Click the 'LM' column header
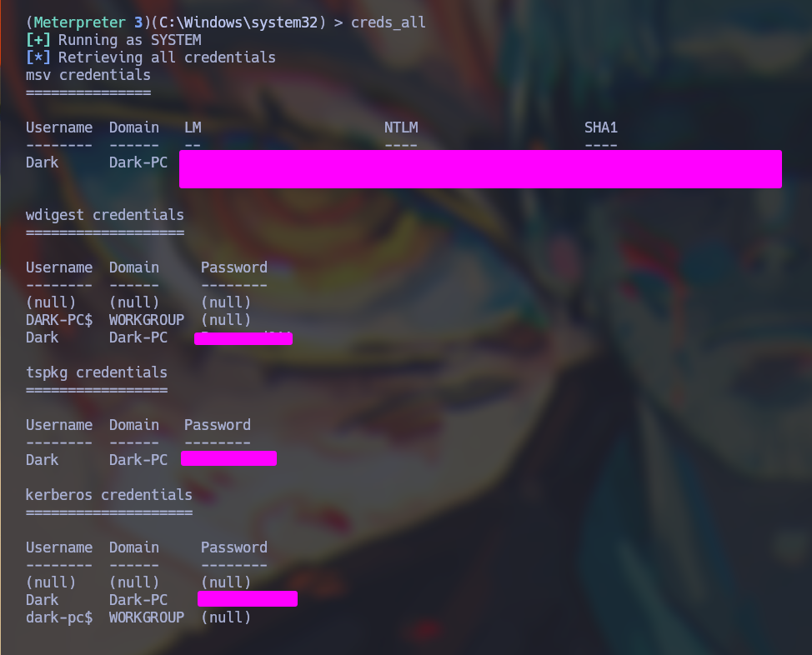This screenshot has height=655, width=812. [x=193, y=127]
